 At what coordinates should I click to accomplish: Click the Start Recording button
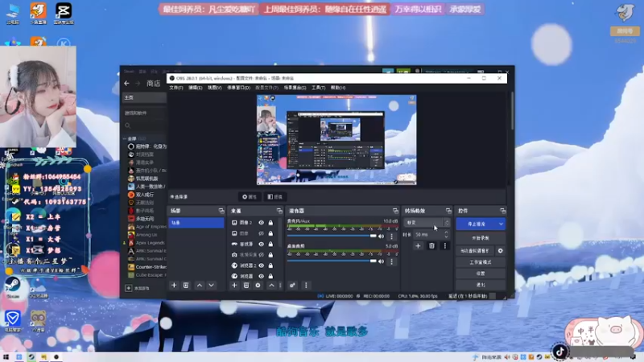pos(481,238)
